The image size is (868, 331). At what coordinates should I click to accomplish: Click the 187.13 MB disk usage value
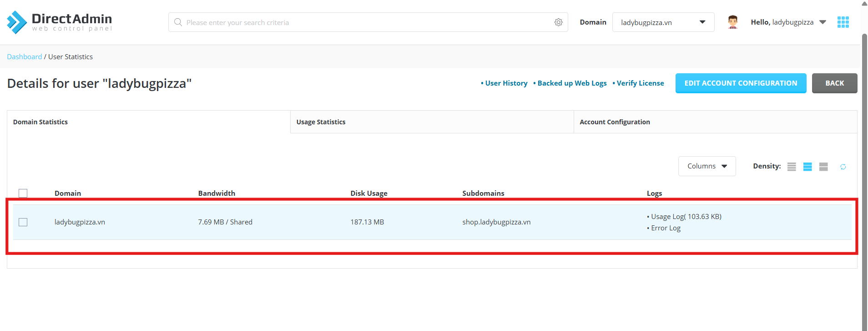click(x=367, y=222)
